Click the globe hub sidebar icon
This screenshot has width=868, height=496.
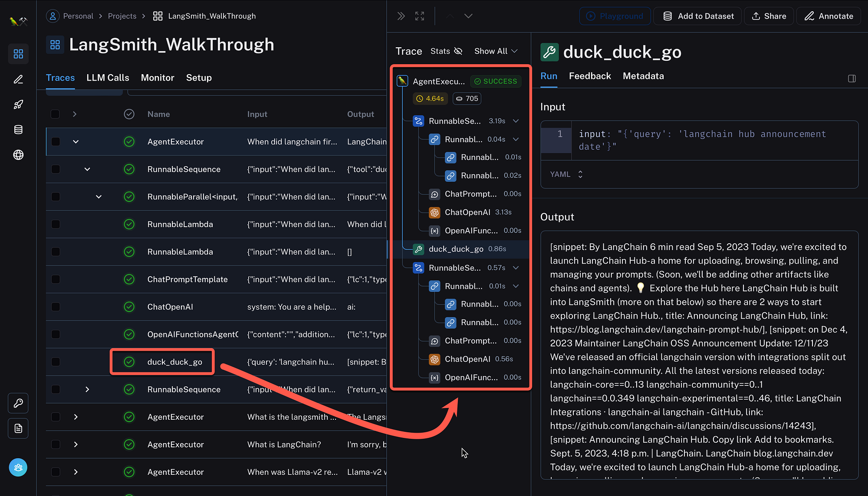coord(18,155)
